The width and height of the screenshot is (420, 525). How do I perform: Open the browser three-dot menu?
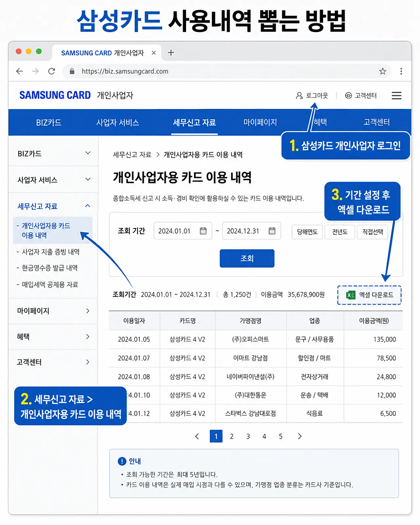click(401, 71)
